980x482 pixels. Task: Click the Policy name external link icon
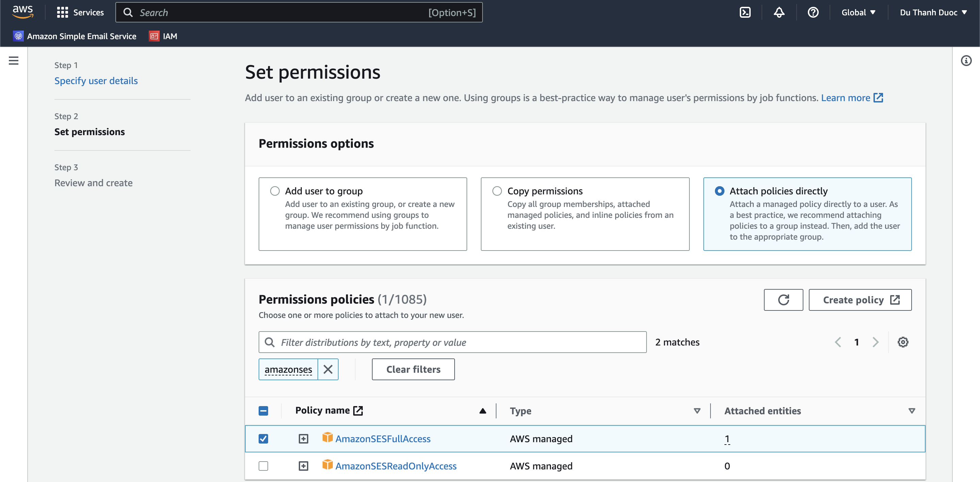[x=358, y=411]
